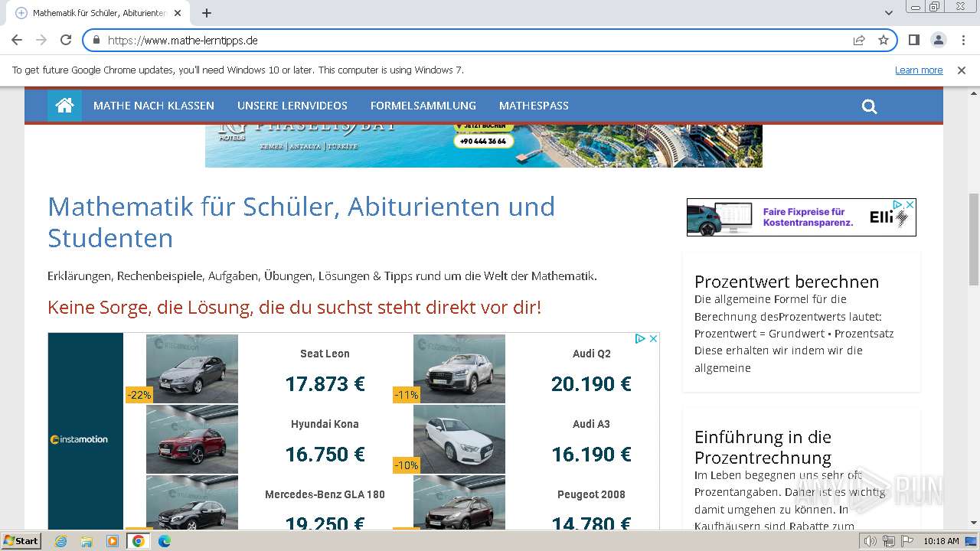The image size is (980, 551).
Task: Click the browser back arrow
Action: click(x=17, y=40)
